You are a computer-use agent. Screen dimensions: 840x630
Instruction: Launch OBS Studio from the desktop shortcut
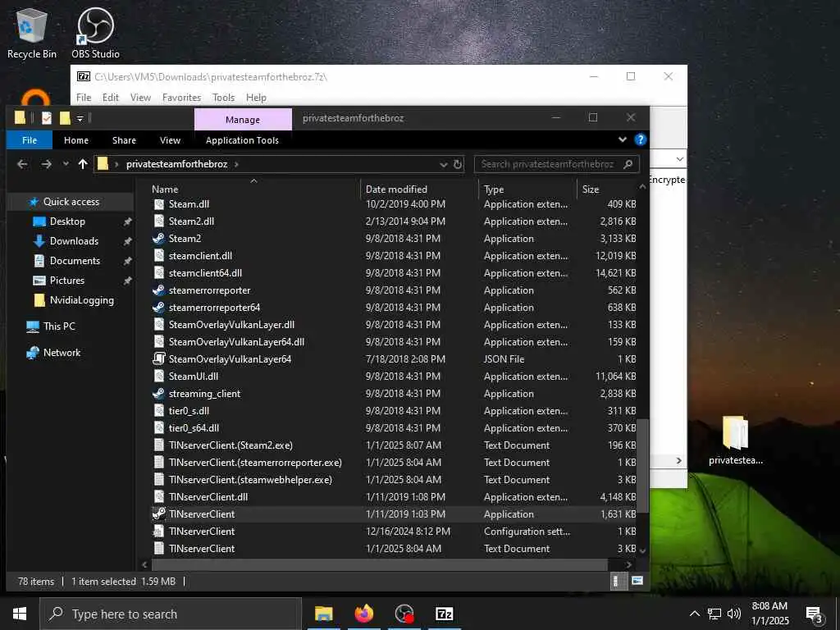pos(95,33)
